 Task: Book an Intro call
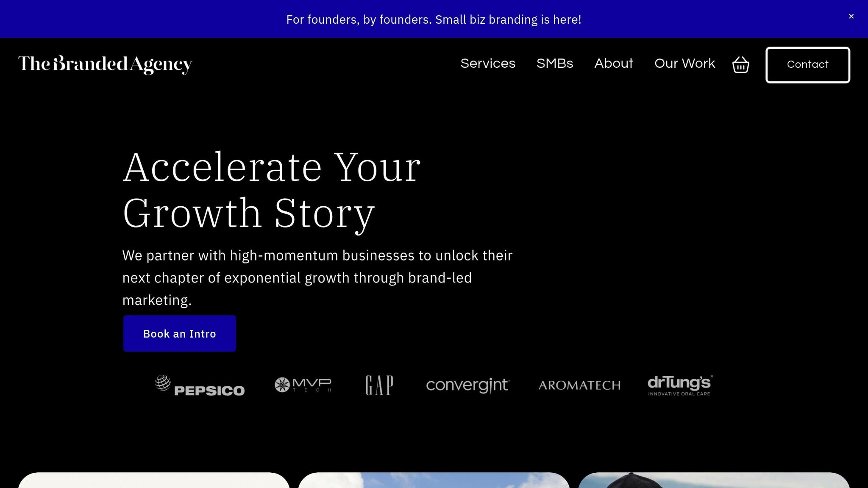click(x=179, y=333)
